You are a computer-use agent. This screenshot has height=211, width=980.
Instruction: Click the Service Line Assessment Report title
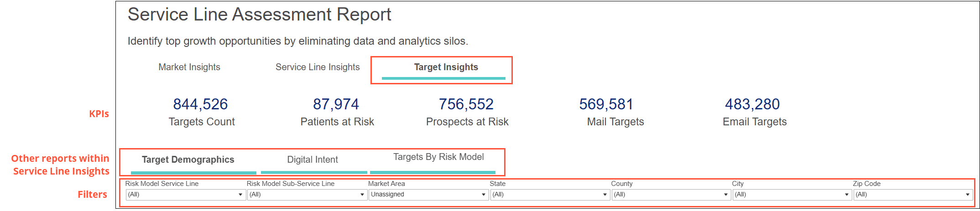(259, 15)
